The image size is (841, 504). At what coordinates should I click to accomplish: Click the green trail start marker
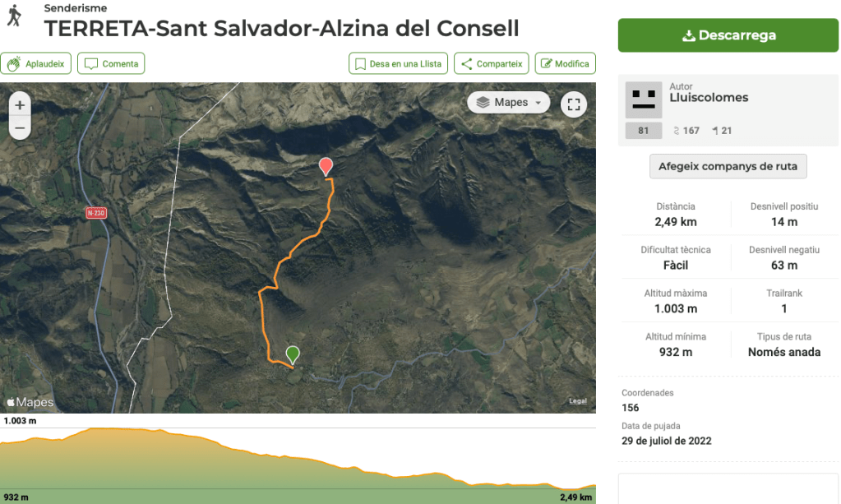pos(293,354)
